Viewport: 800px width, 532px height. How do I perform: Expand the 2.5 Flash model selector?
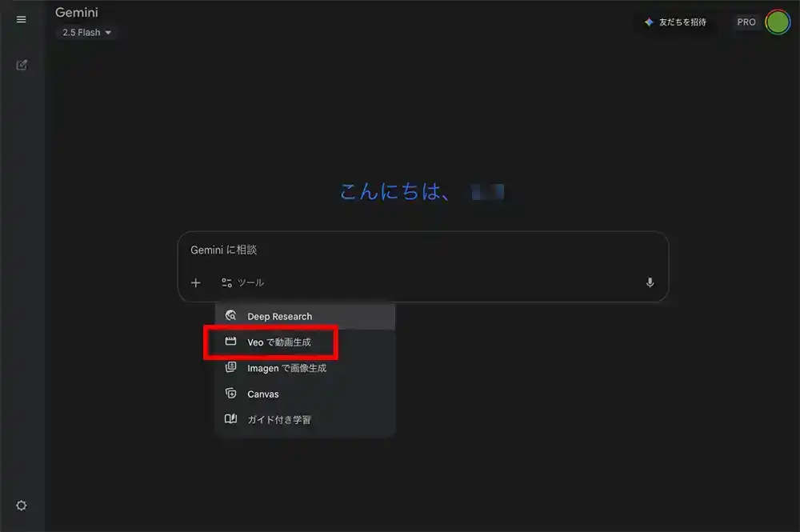click(87, 33)
